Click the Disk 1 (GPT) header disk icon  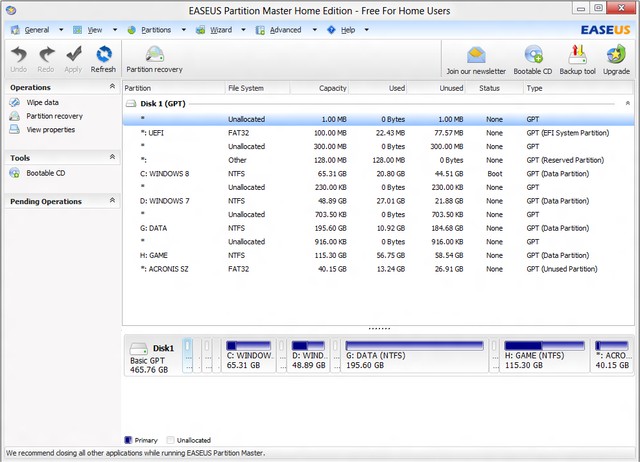pos(131,104)
